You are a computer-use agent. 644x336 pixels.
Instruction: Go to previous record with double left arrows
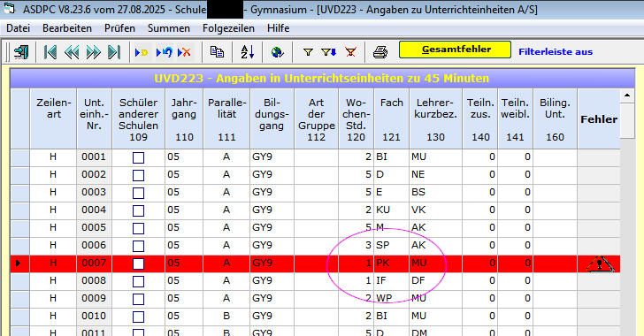(72, 52)
